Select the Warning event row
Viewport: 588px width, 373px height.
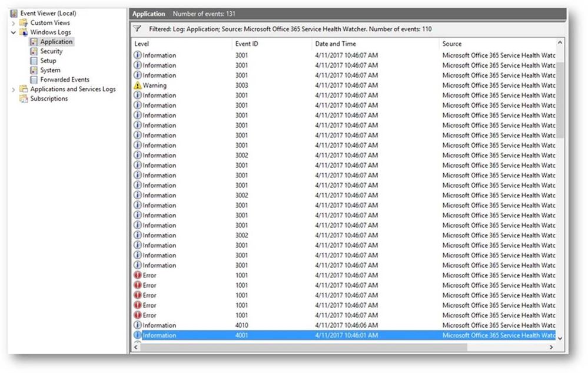click(x=344, y=85)
